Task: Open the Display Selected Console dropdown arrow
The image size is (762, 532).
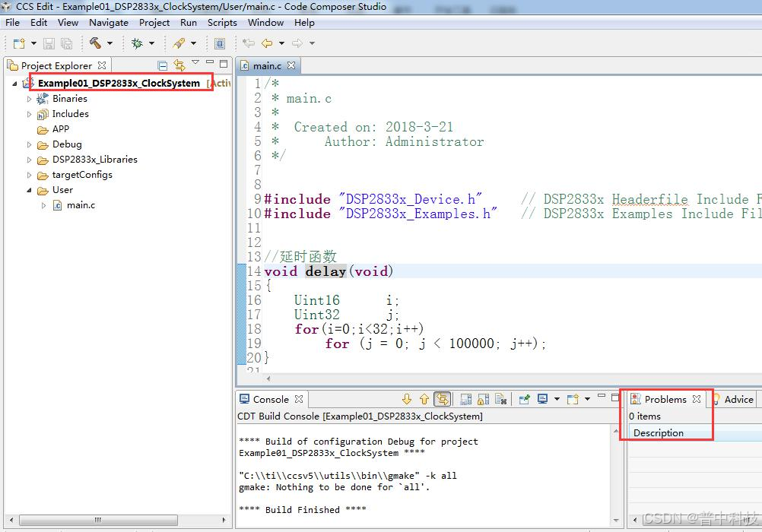Action: click(557, 399)
